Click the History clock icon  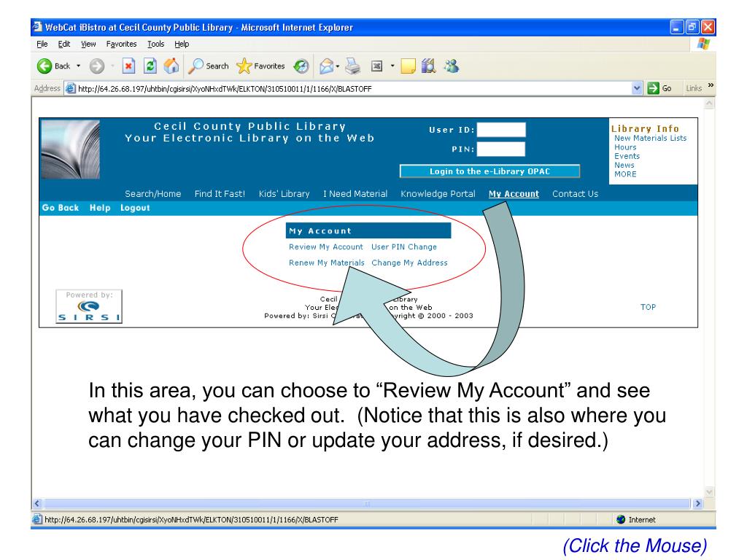(301, 66)
